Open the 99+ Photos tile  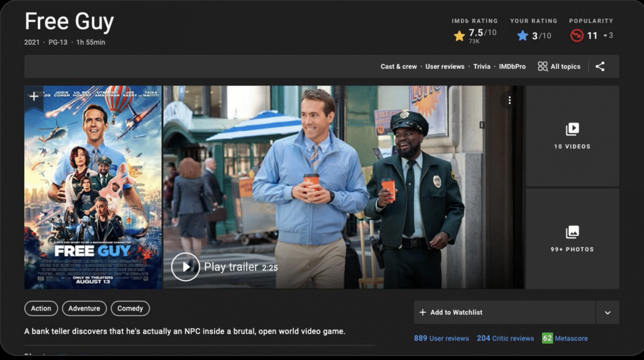[572, 239]
